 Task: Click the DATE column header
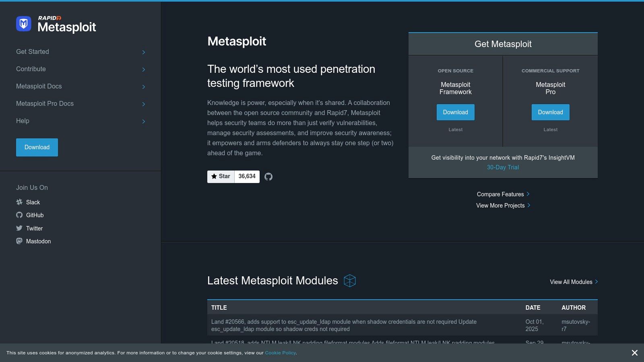(533, 308)
